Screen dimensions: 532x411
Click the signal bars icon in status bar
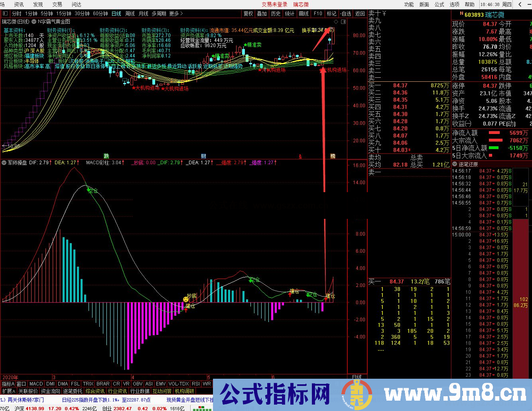point(202,408)
